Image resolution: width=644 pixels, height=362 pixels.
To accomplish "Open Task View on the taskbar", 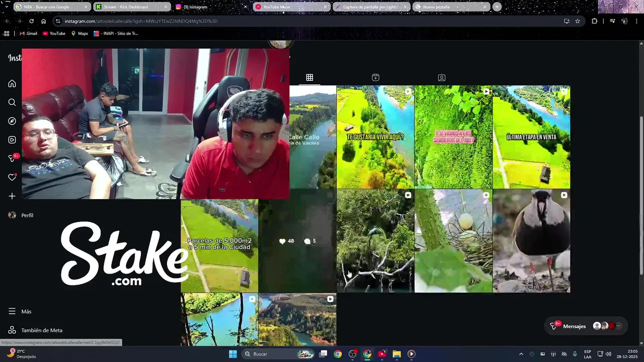I will (x=324, y=354).
